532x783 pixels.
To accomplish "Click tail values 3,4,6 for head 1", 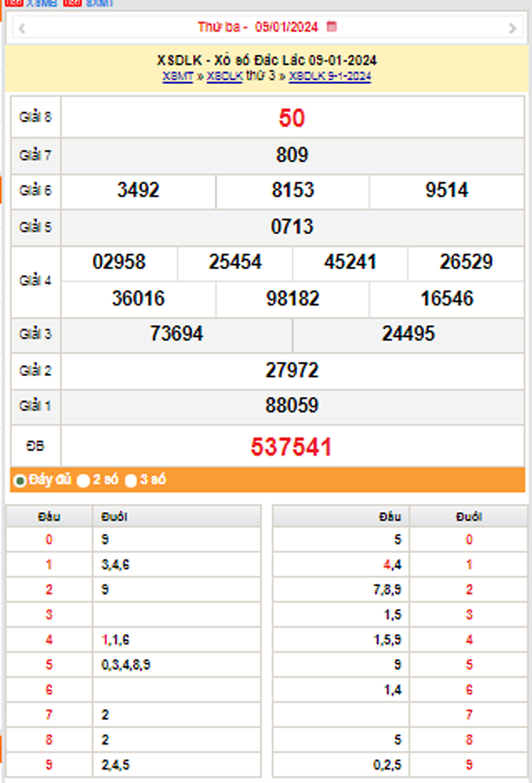I will click(x=116, y=565).
